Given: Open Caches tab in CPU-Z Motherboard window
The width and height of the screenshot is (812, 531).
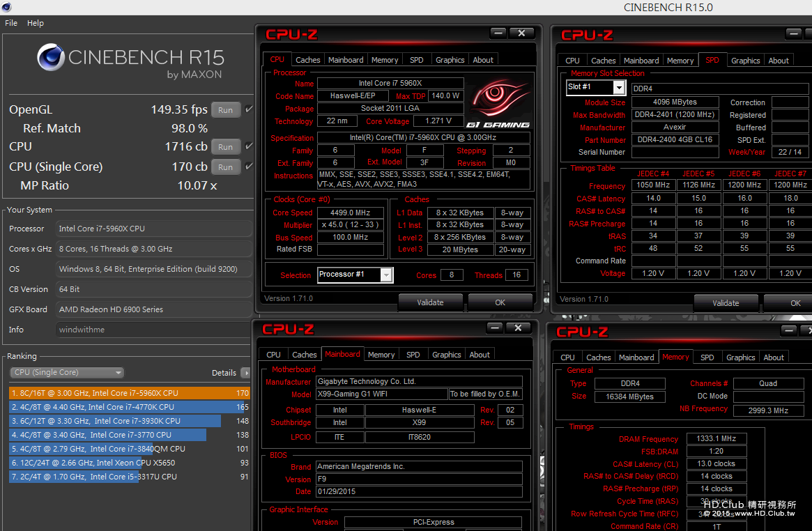Looking at the screenshot, I should click(x=305, y=355).
